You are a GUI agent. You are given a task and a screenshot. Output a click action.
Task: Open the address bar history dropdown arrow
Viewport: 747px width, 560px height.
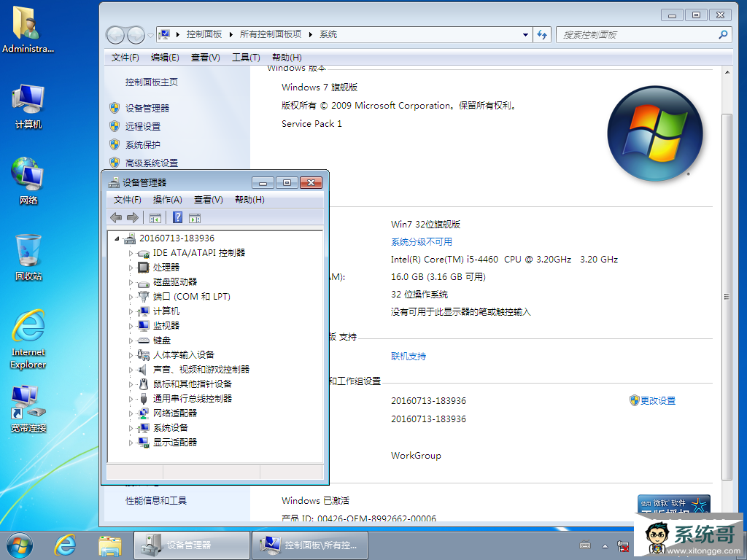525,34
